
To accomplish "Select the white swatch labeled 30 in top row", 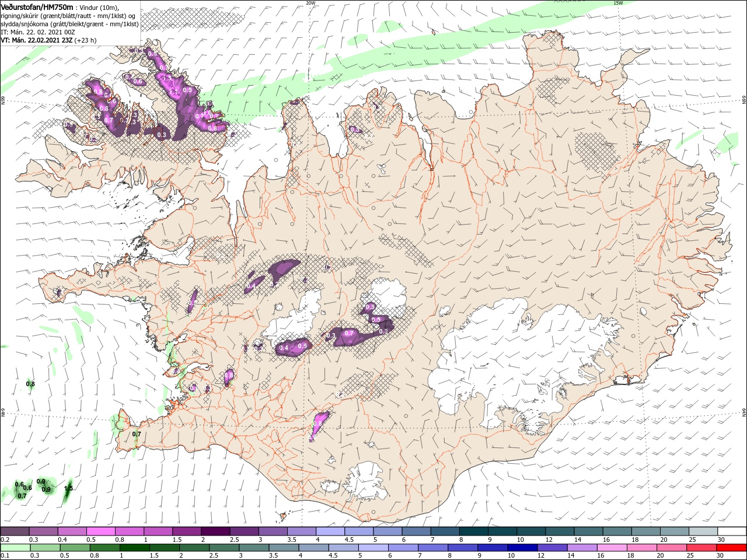I will point(732,531).
